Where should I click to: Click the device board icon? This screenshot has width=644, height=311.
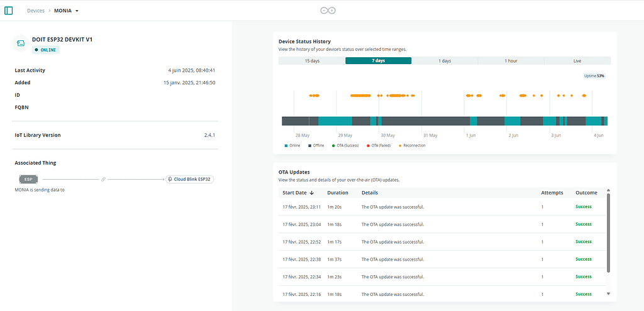coord(21,43)
